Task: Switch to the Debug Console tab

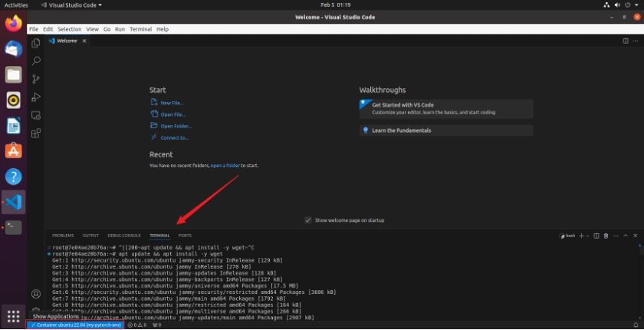Action: coord(124,236)
